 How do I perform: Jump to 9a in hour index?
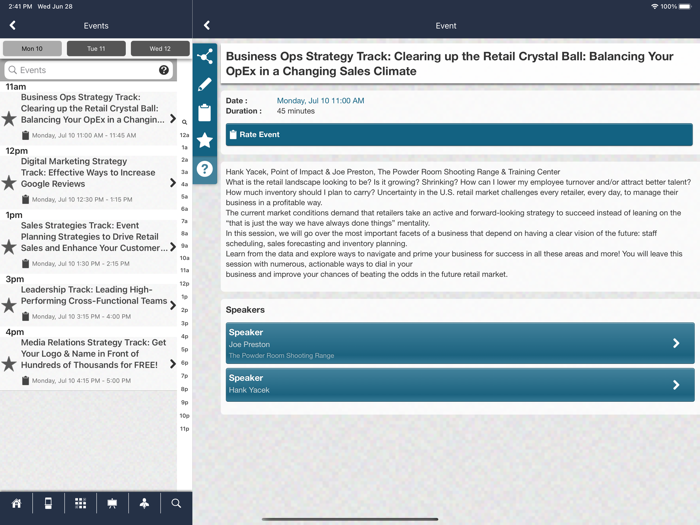(x=184, y=246)
